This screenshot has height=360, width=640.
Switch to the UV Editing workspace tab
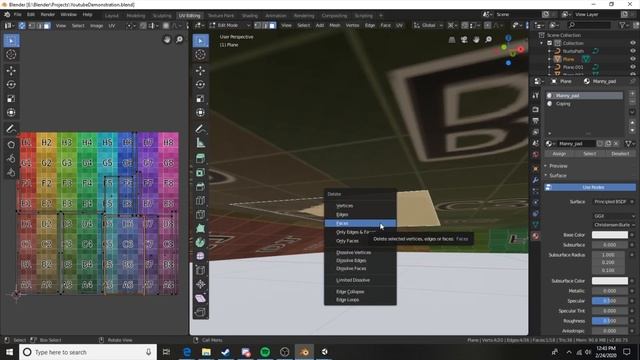(x=189, y=16)
